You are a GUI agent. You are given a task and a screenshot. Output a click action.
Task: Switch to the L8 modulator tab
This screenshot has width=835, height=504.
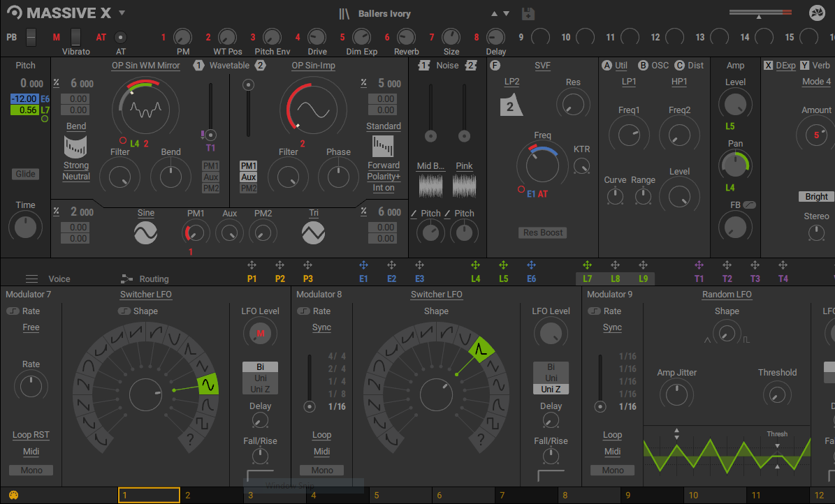(x=615, y=279)
